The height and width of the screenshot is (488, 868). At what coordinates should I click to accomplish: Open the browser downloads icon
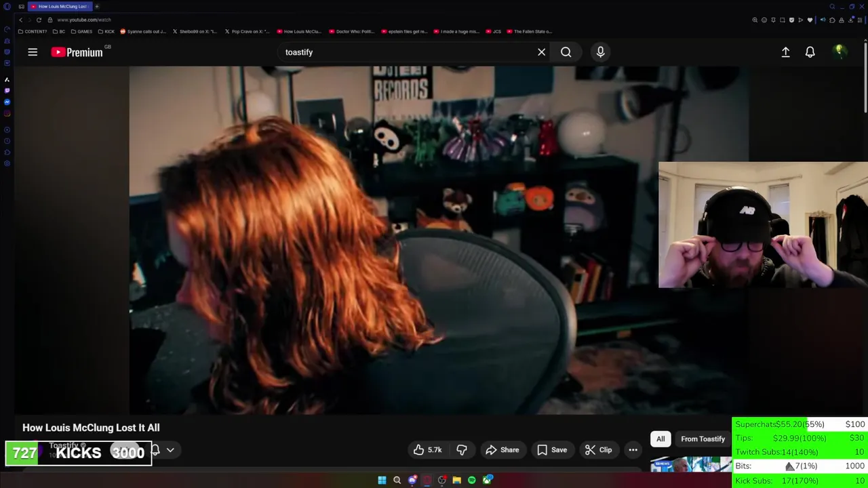coord(851,20)
